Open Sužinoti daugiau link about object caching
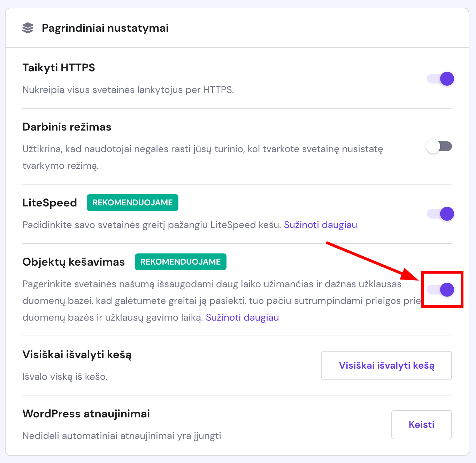 click(242, 317)
